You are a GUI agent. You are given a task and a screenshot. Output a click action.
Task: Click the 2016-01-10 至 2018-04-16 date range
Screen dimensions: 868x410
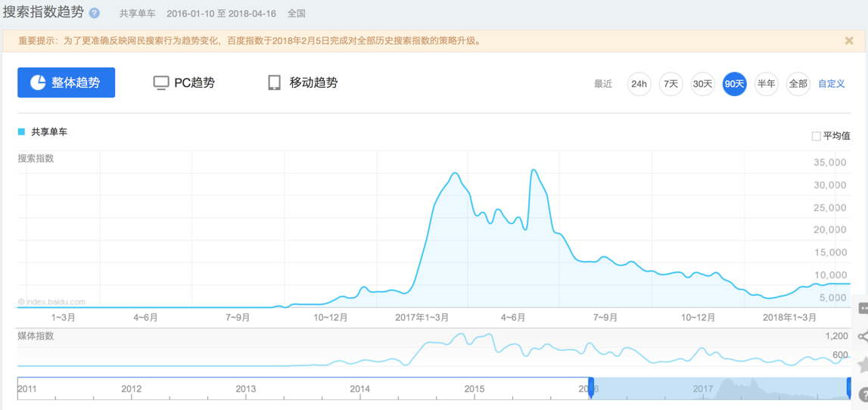pyautogui.click(x=222, y=14)
